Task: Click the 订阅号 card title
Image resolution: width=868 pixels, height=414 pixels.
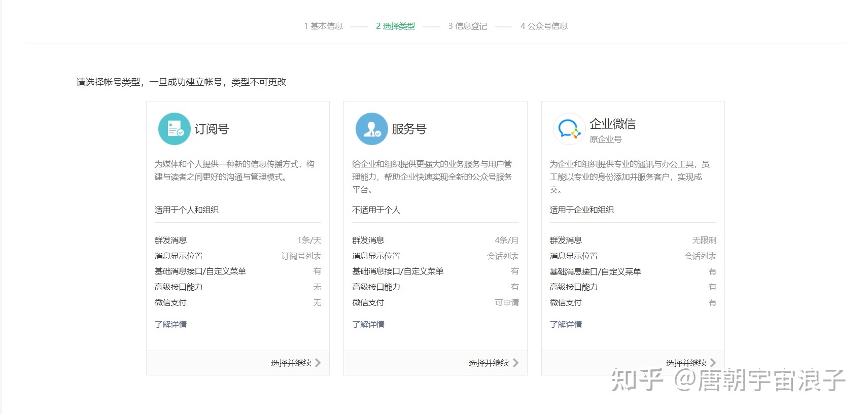Action: click(x=212, y=129)
